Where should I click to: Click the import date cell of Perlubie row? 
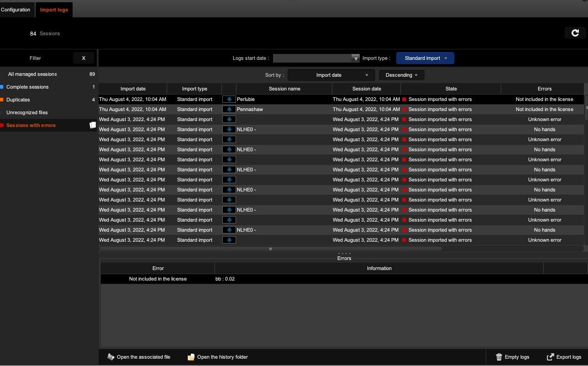pyautogui.click(x=133, y=99)
